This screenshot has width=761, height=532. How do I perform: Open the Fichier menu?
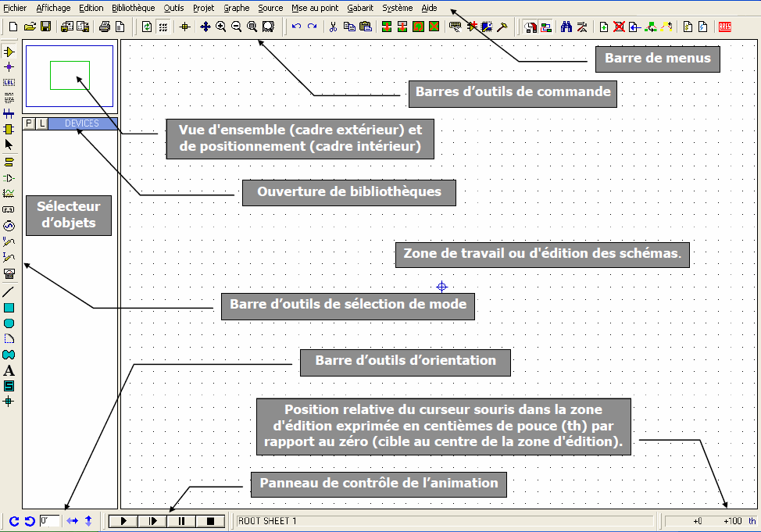click(15, 8)
